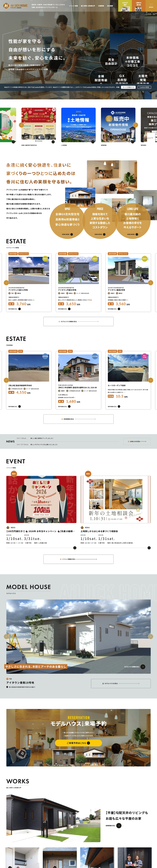Go back in banner carousel with left arrow

pos(21,125)
